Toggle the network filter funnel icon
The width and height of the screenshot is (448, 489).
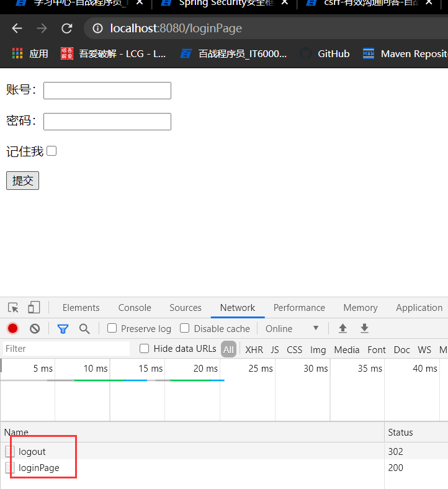[x=63, y=329]
